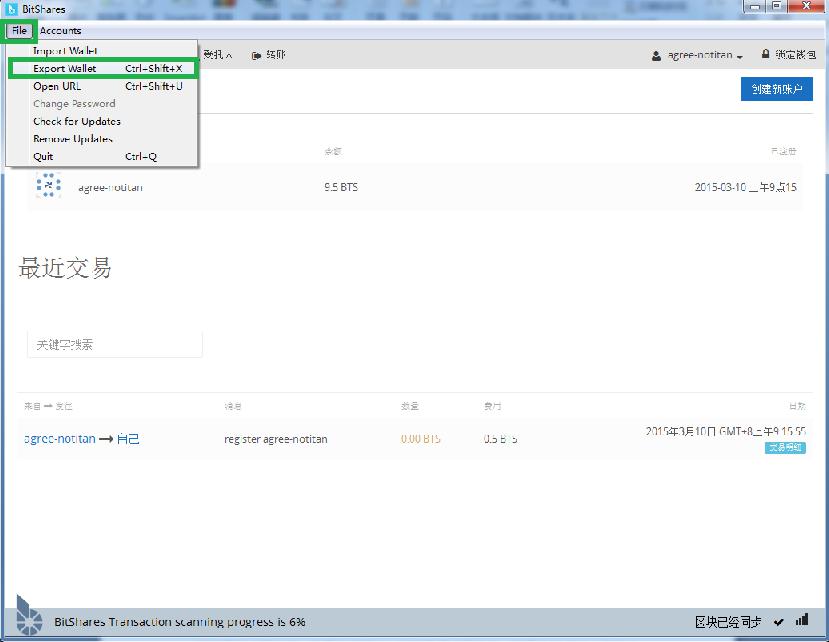829x642 pixels.
Task: Click the 0.00 BTS amount
Action: tap(420, 439)
